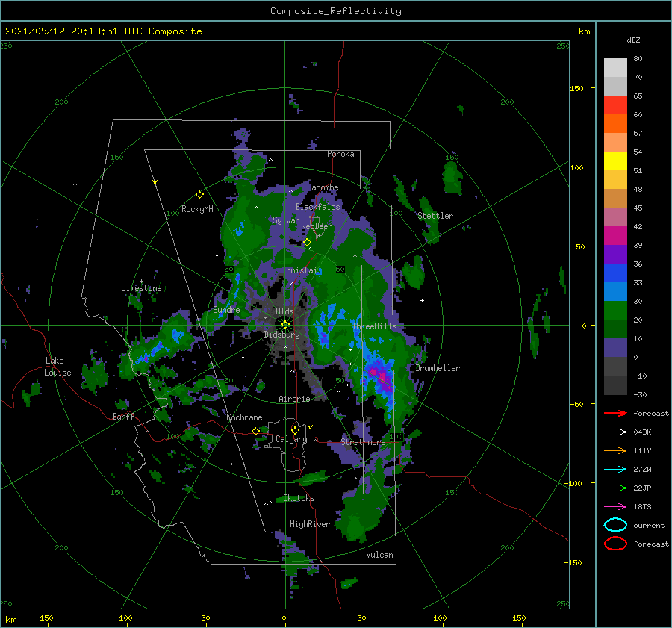Image resolution: width=672 pixels, height=628 pixels.
Task: Click the orange 111V arrow icon
Action: (x=615, y=450)
